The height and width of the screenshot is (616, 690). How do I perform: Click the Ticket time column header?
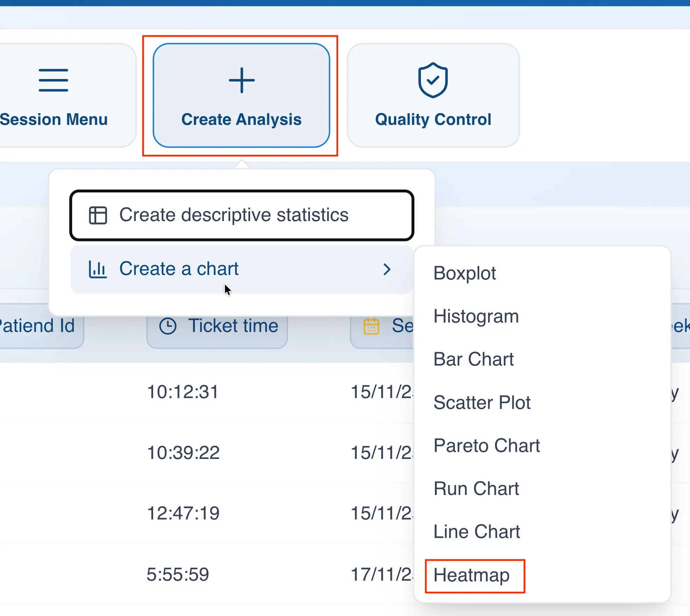[x=217, y=325]
